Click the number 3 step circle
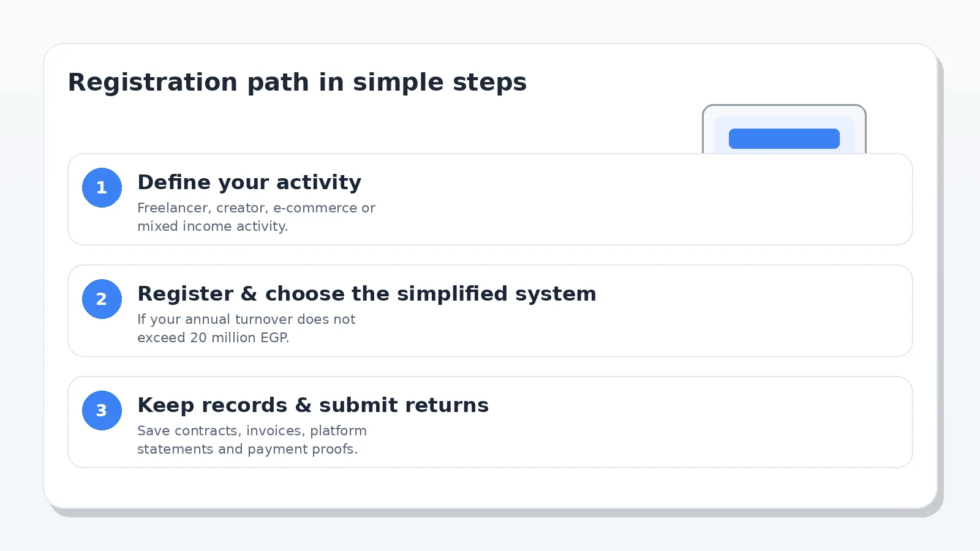Image resolution: width=980 pixels, height=551 pixels. (102, 410)
